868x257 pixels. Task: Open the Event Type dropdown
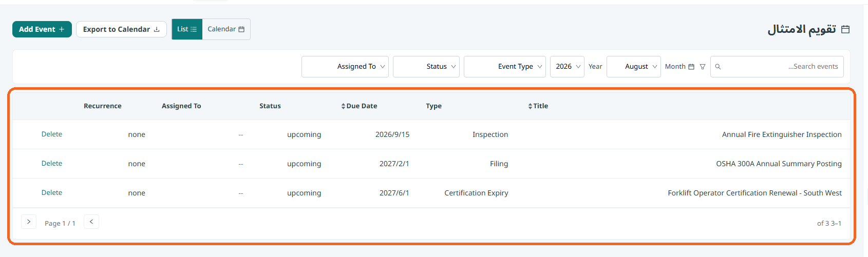(x=505, y=67)
